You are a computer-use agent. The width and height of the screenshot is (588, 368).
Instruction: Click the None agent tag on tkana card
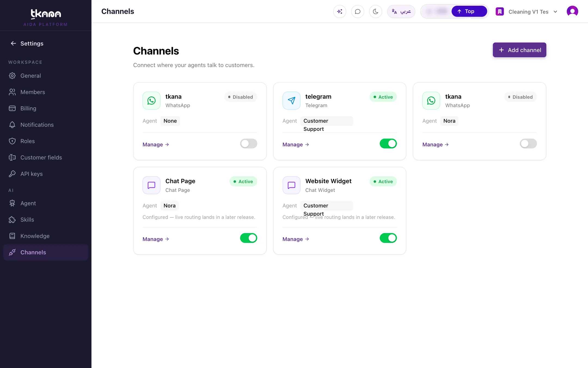pos(170,121)
